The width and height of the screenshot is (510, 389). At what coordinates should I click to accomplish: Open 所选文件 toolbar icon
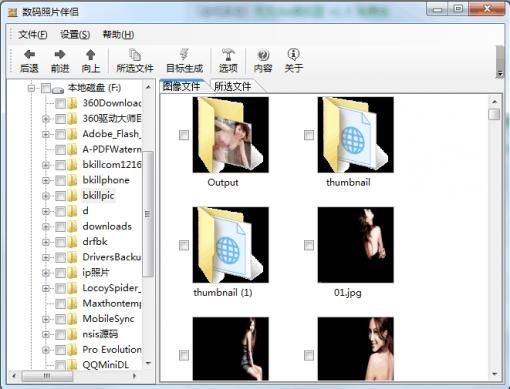[x=135, y=54]
